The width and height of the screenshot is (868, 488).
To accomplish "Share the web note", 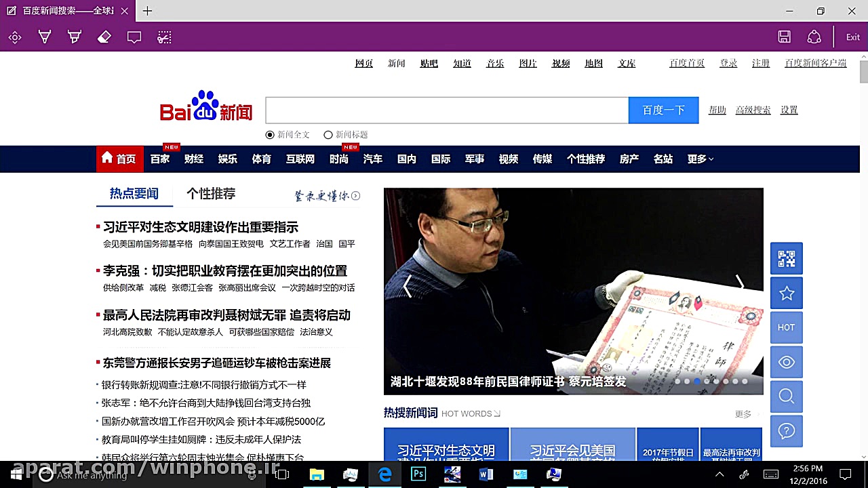I will (x=814, y=37).
